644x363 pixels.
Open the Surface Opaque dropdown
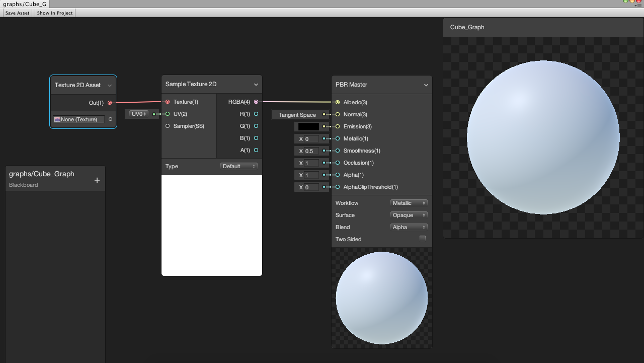(409, 215)
